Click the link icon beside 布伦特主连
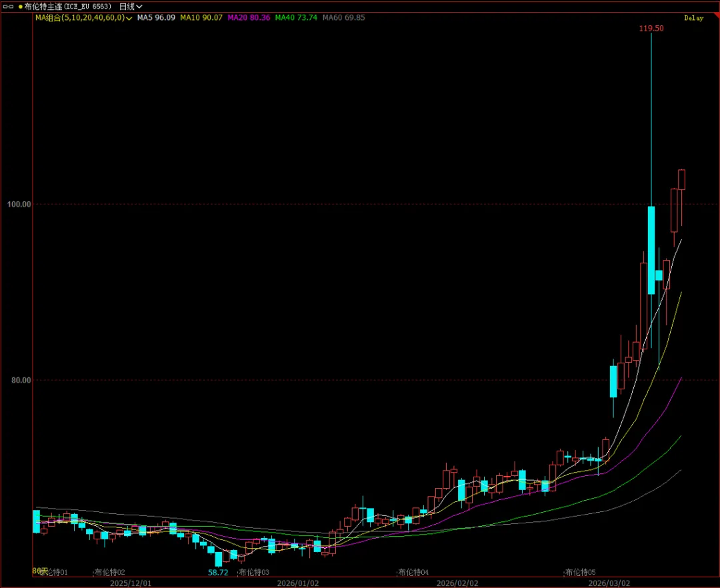 point(8,7)
